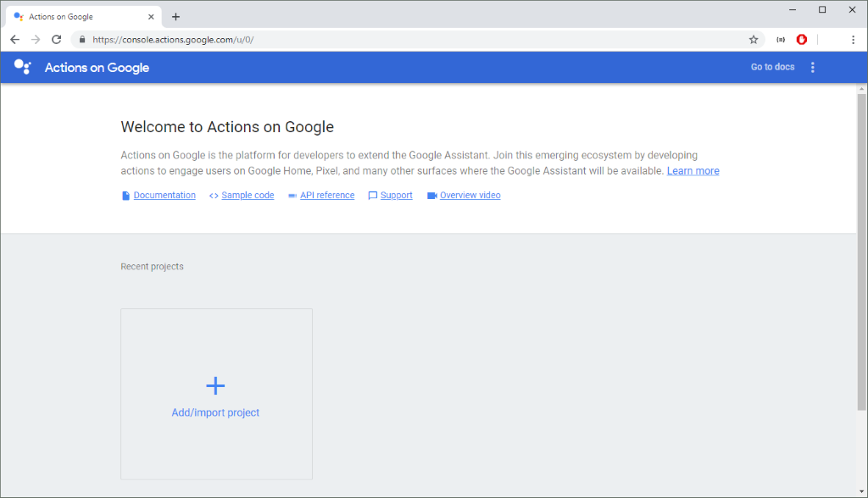
Task: Click the blue plus icon in project card
Action: click(215, 385)
